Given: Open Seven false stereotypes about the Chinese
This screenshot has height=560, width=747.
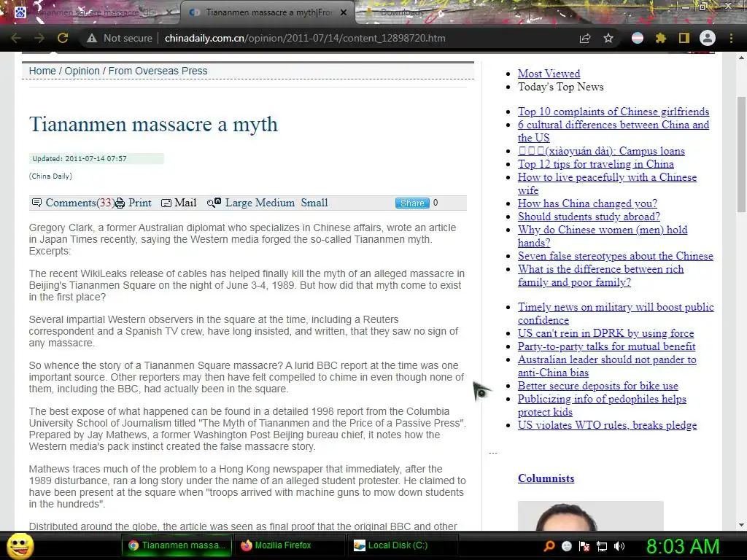Looking at the screenshot, I should pos(616,256).
